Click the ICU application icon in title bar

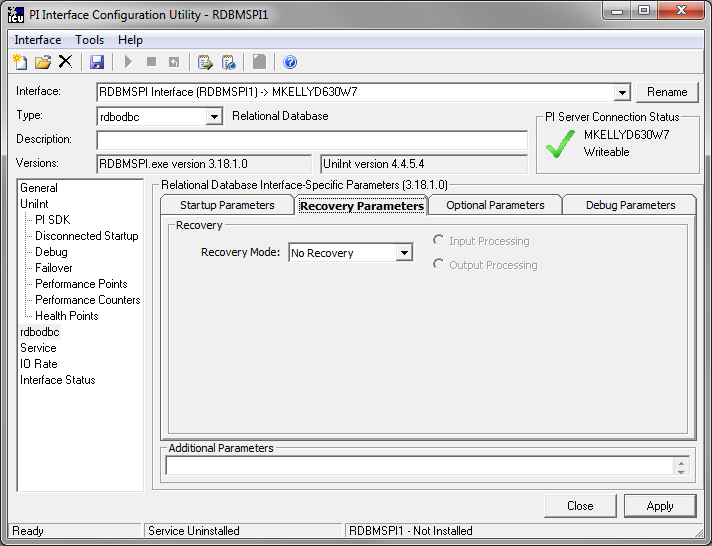(16, 15)
